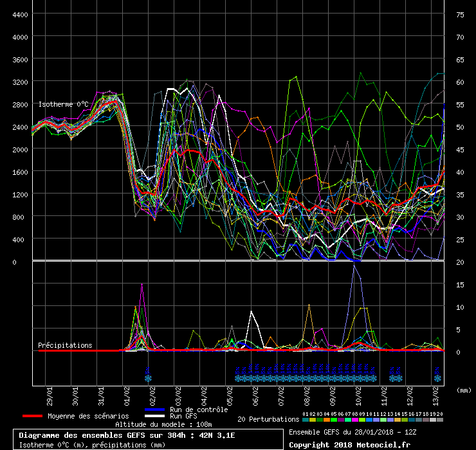This screenshot has width=476, height=450.
Task: Click 'Altitude du modele : 108m' text
Action: (x=163, y=424)
